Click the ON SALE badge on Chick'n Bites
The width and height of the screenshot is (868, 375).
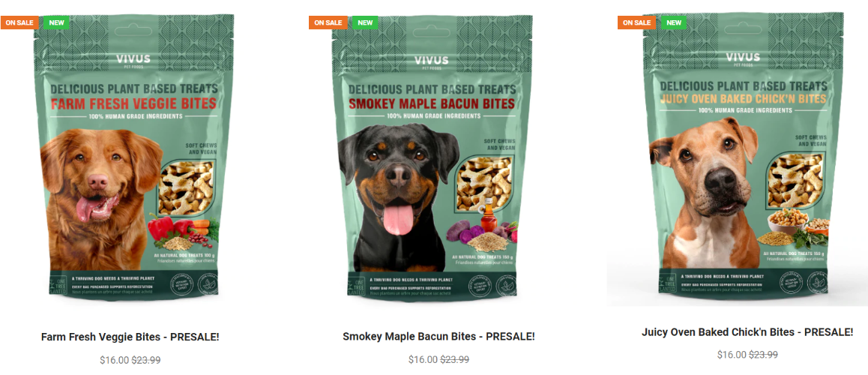click(x=636, y=22)
